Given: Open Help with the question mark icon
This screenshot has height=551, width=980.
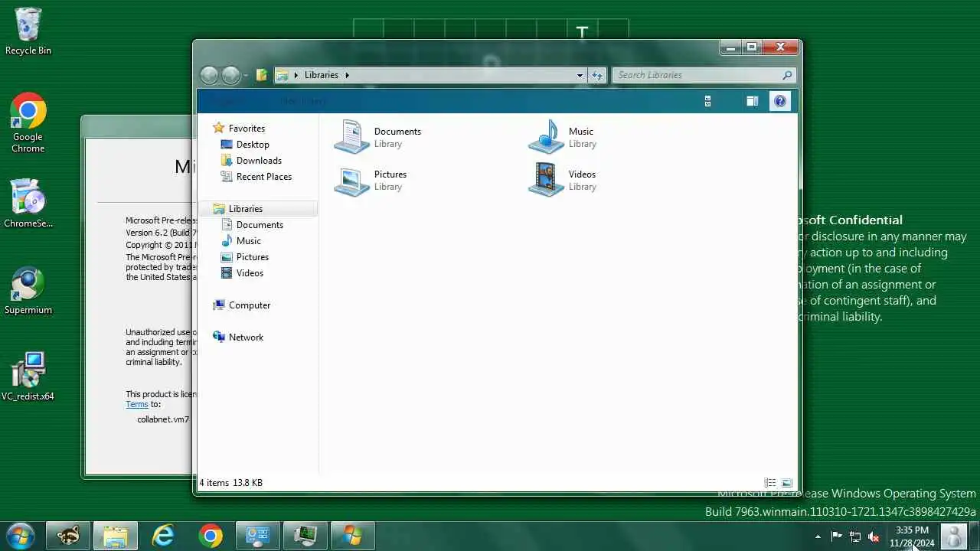Looking at the screenshot, I should coord(779,101).
